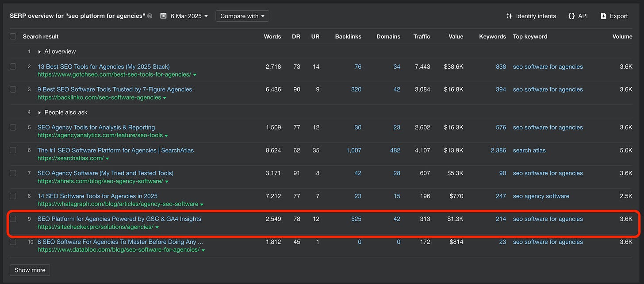Open the 8 SEO Software For Agencies title link
The width and height of the screenshot is (644, 284).
120,241
